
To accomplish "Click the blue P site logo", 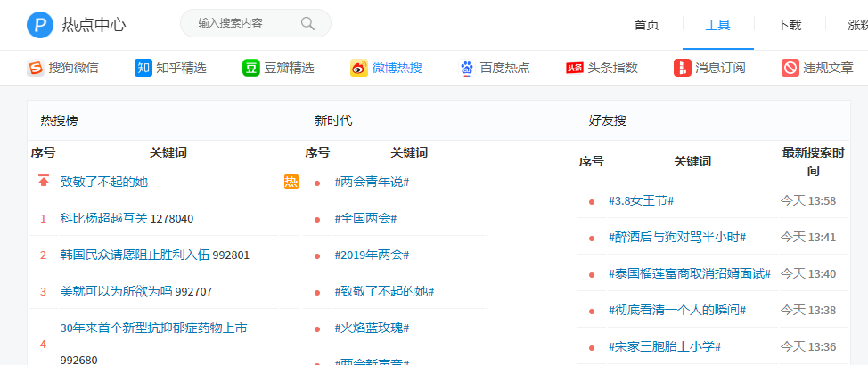I will coord(40,24).
